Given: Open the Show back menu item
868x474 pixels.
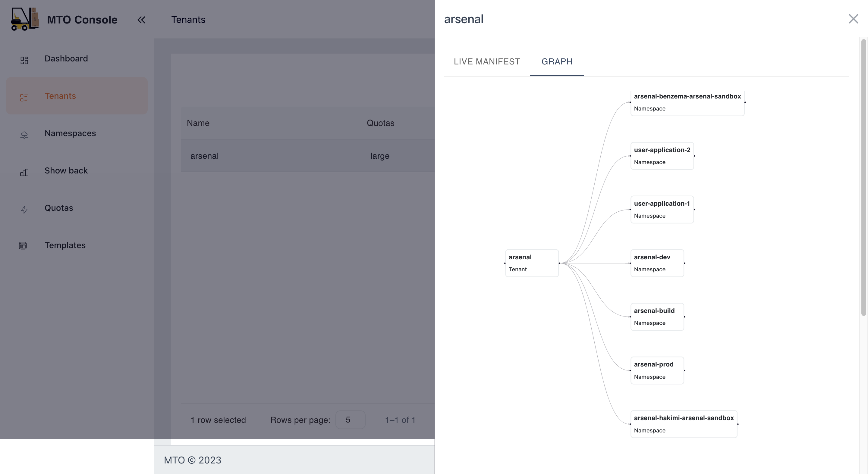Looking at the screenshot, I should (66, 171).
